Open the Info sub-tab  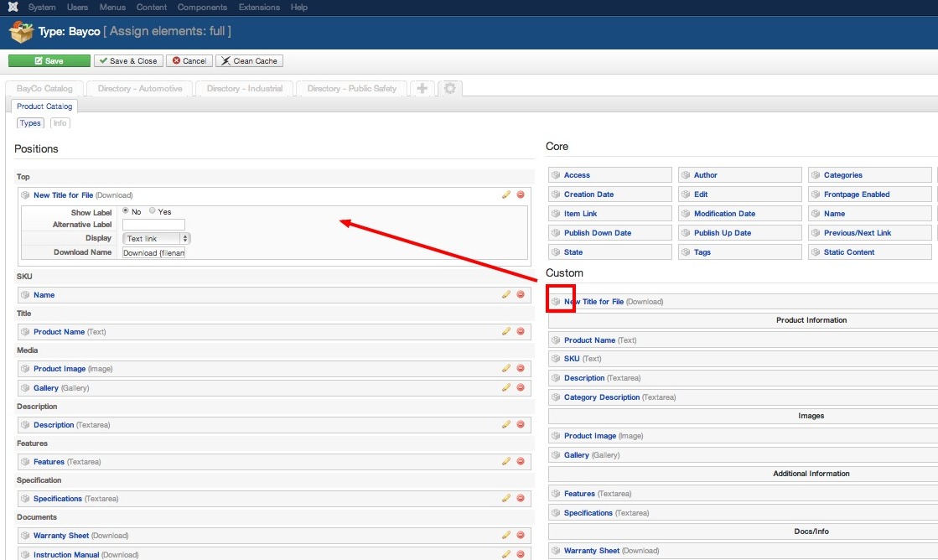click(x=60, y=122)
